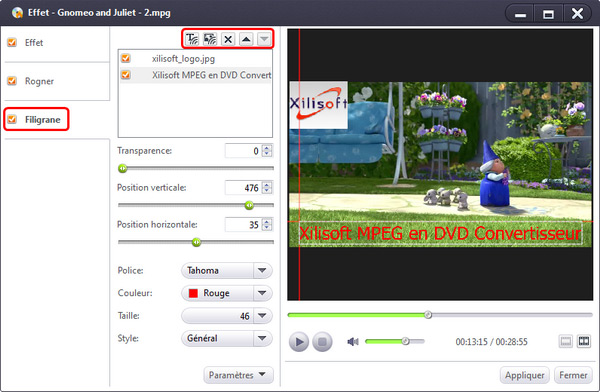
Task: Open the Taille size dropdown
Action: click(227, 316)
